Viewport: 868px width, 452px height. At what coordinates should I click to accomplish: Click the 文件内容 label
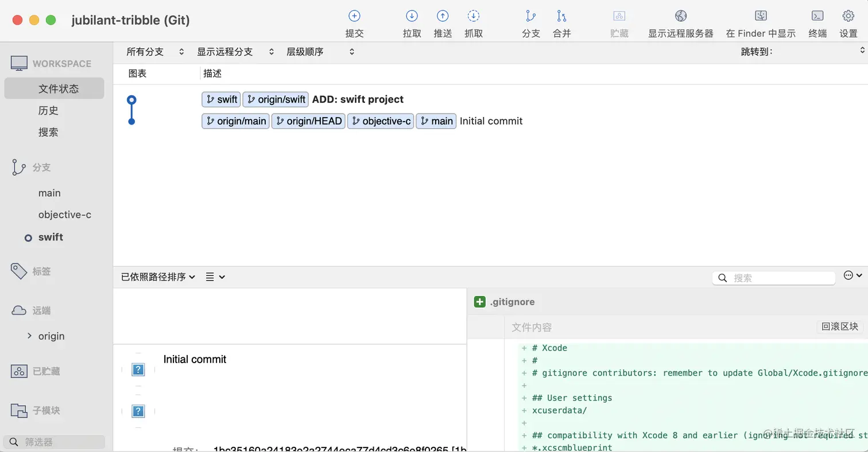(532, 327)
